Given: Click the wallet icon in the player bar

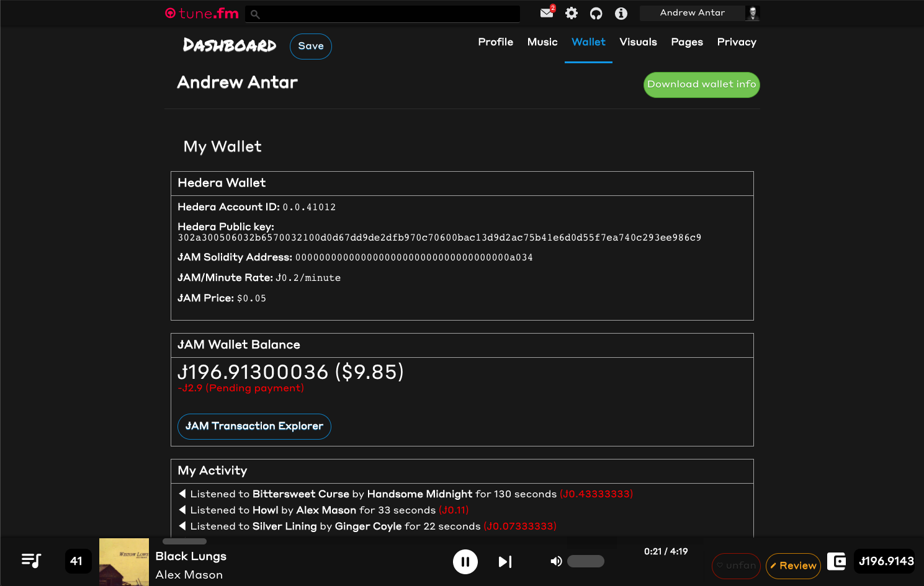Looking at the screenshot, I should point(837,561).
